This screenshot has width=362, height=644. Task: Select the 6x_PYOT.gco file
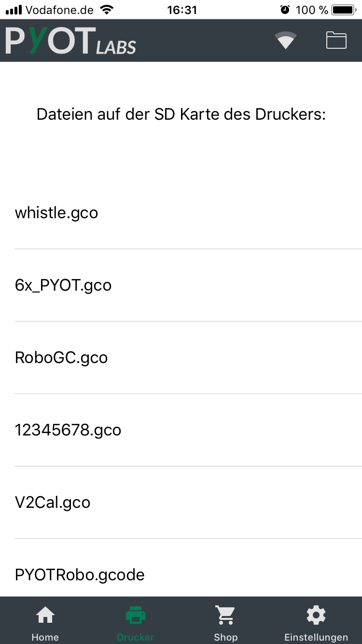(x=63, y=285)
